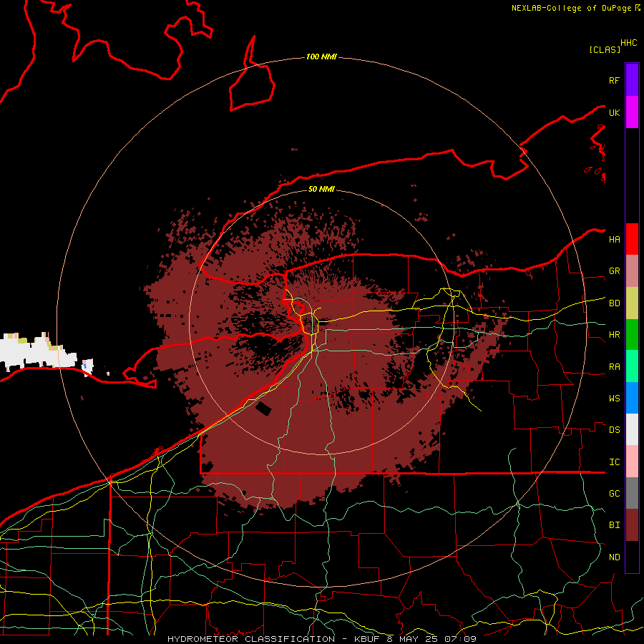644x644 pixels.
Task: Click the HA red color swatch in legend
Action: [632, 239]
